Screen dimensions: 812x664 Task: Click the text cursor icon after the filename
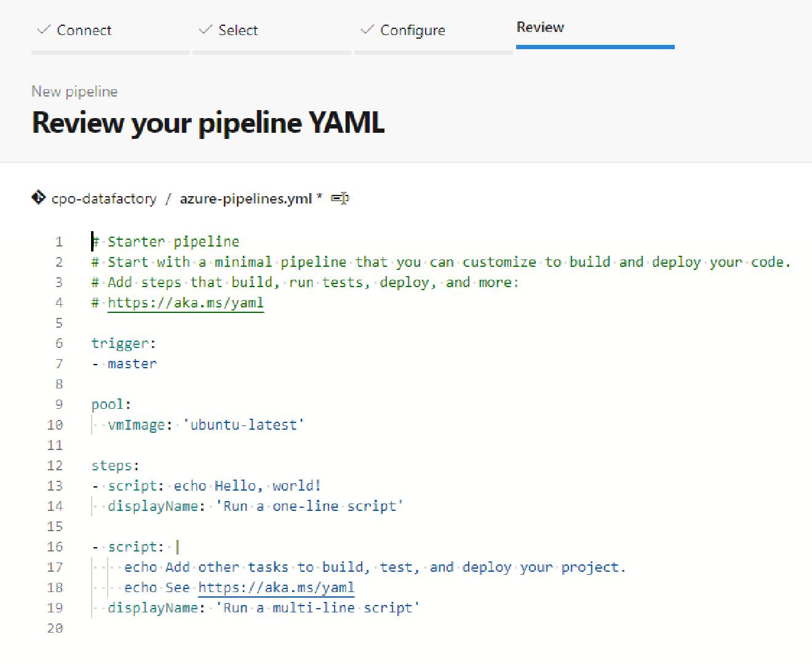tap(344, 198)
